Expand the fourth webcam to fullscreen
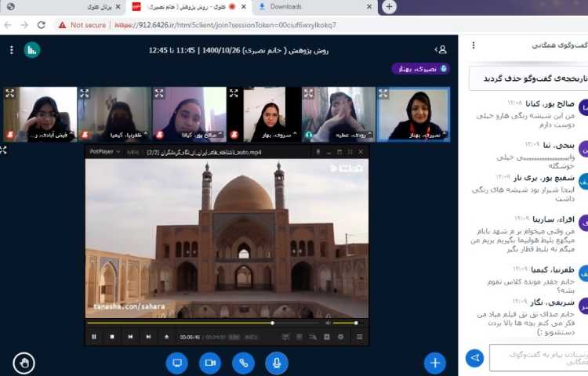588x376 pixels. (x=234, y=93)
